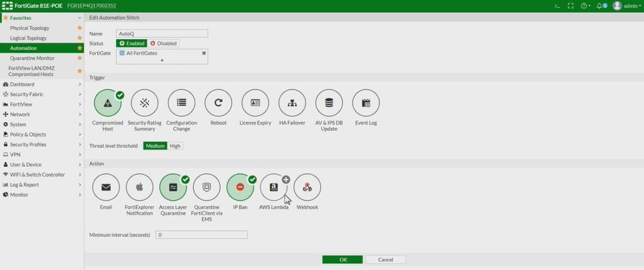Select the Reboot trigger icon
This screenshot has height=270, width=644.
point(218,103)
